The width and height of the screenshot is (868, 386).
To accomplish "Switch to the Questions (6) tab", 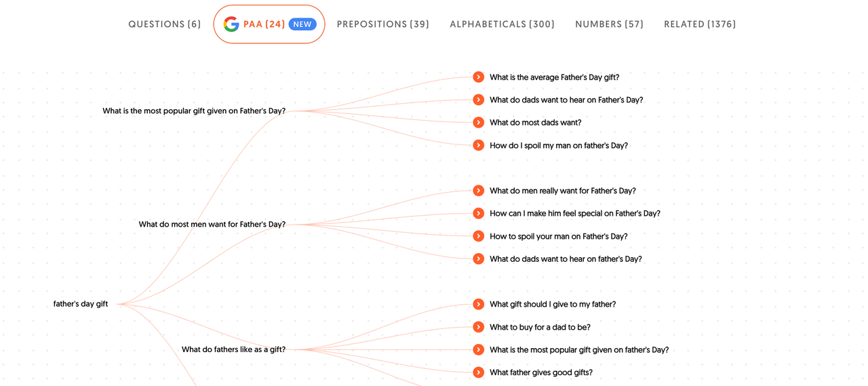I will (x=165, y=24).
